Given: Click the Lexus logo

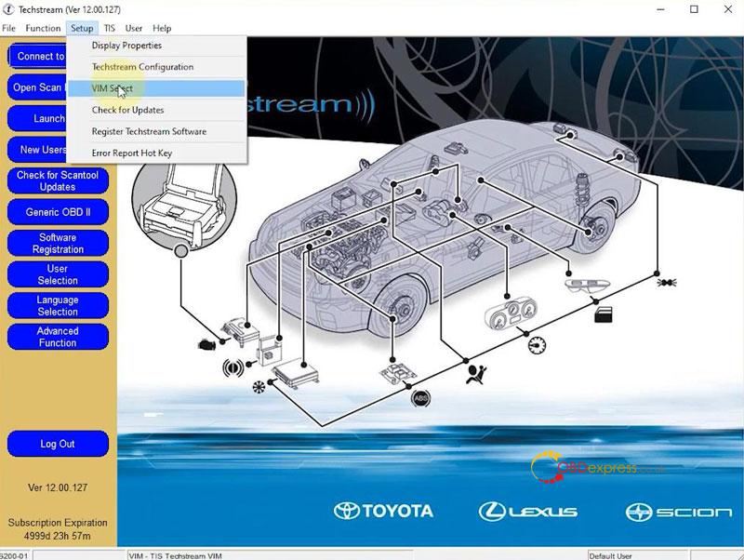Looking at the screenshot, I should [528, 511].
